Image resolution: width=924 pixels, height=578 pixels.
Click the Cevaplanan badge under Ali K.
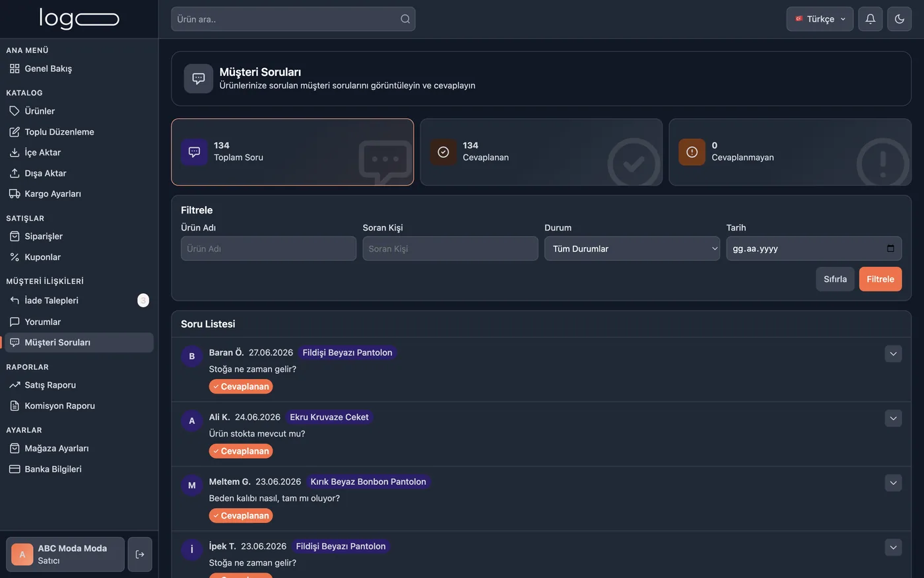pyautogui.click(x=241, y=451)
